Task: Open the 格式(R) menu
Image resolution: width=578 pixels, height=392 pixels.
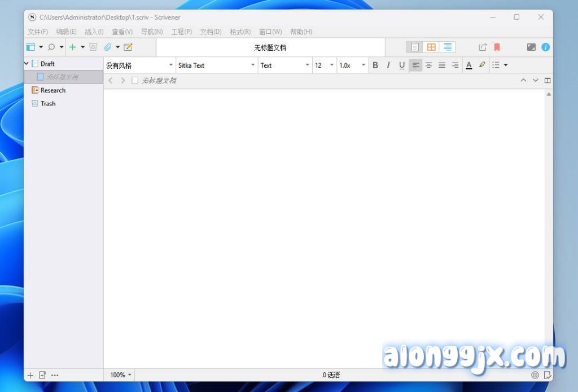Action: pos(240,32)
